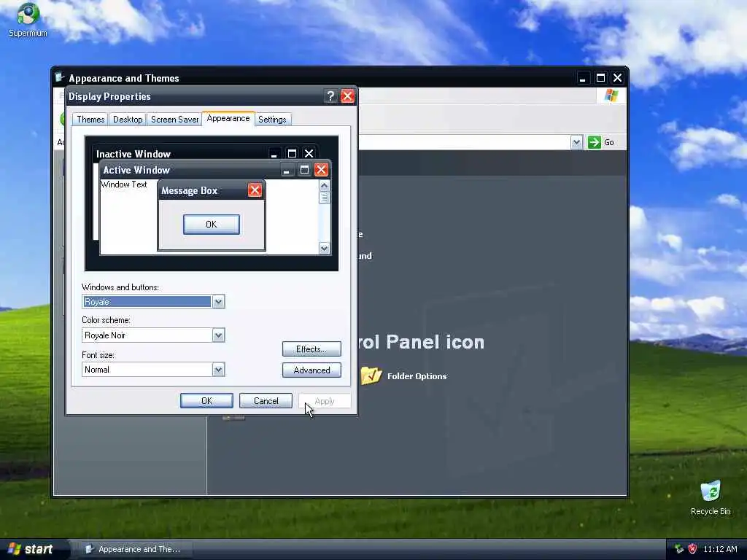The width and height of the screenshot is (747, 560).
Task: Click the preview Active Window maximize icon
Action: (x=304, y=170)
